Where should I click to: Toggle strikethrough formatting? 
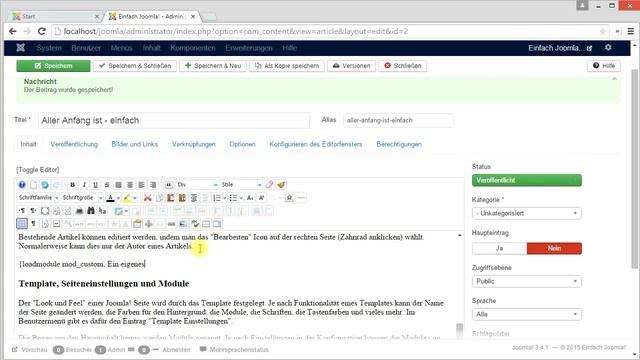pyautogui.click(x=107, y=185)
